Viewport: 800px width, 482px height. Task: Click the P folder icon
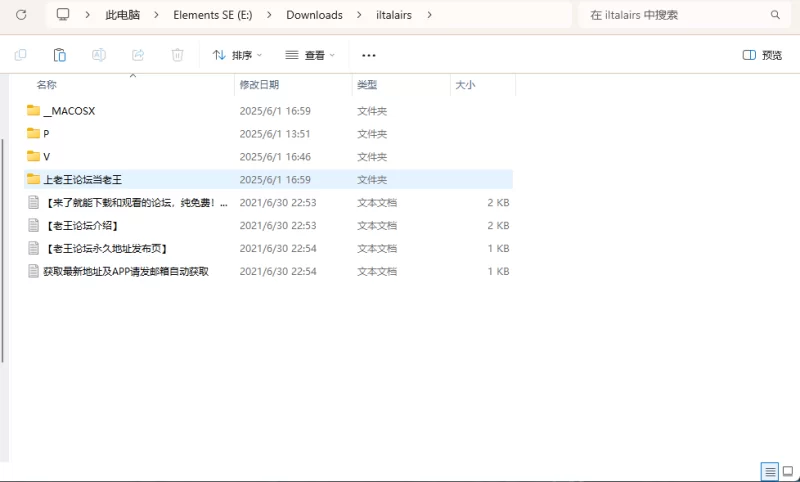pos(34,133)
